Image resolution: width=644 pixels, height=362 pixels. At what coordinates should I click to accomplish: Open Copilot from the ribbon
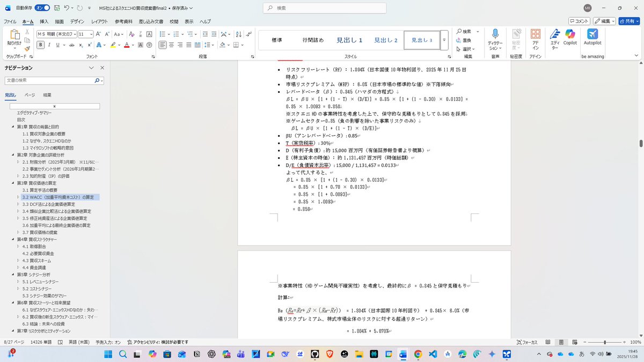(570, 34)
